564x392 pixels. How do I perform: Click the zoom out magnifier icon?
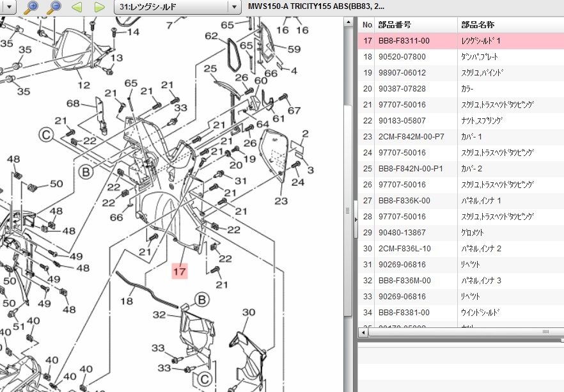coord(54,7)
